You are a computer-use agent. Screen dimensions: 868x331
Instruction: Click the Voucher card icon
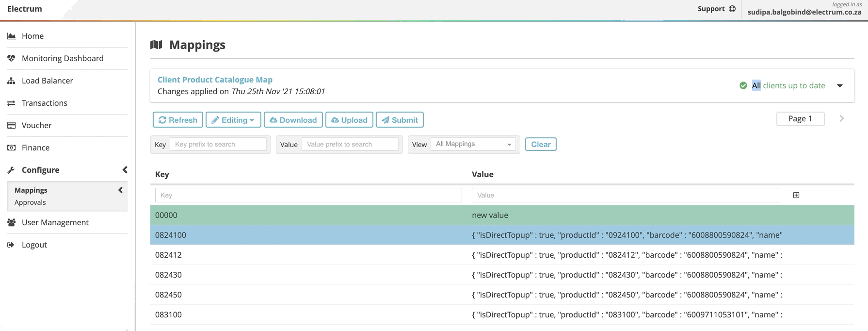(11, 125)
